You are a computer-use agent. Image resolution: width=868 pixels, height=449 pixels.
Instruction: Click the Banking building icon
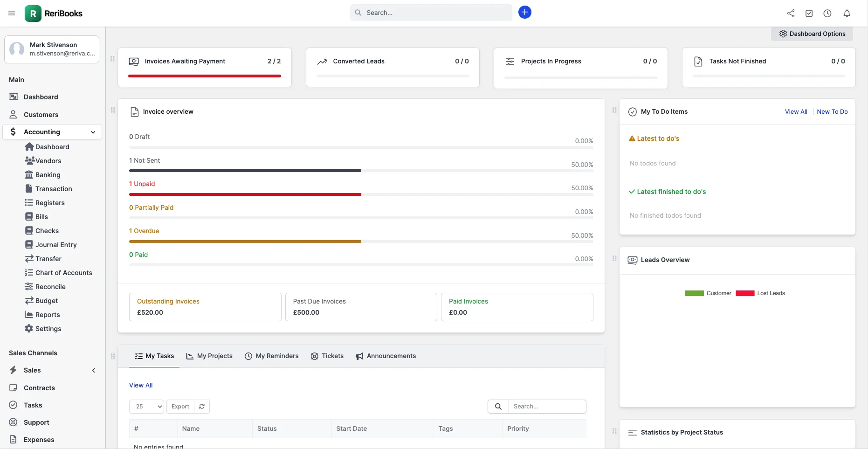click(x=29, y=175)
